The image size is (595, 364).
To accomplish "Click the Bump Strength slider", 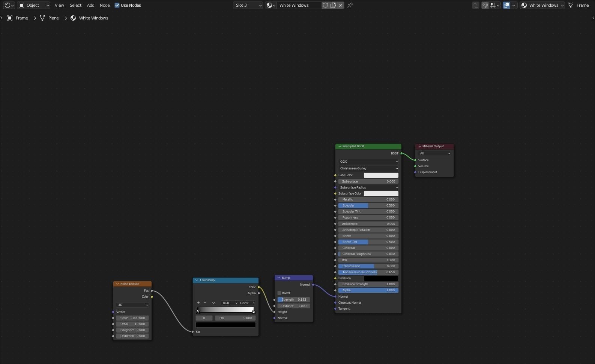I will pyautogui.click(x=294, y=300).
